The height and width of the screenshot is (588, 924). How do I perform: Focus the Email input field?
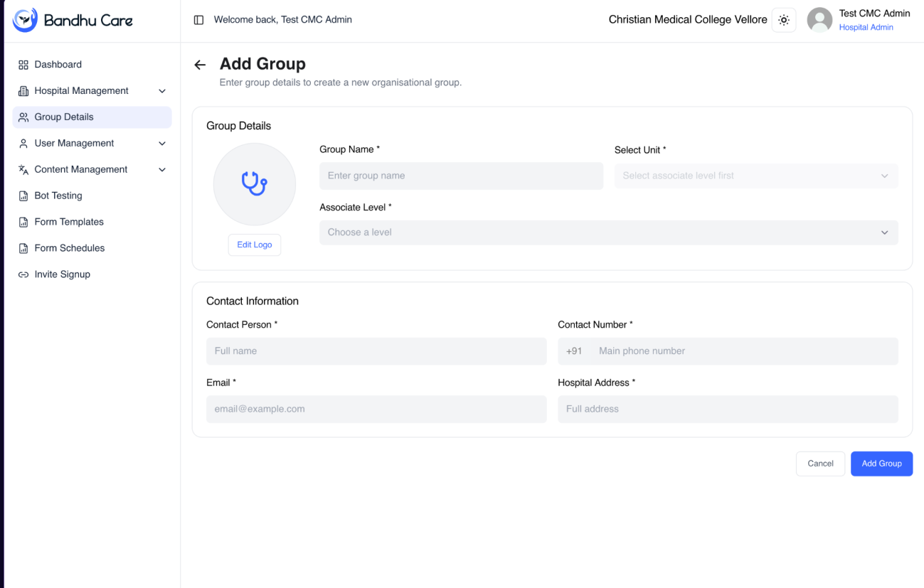pyautogui.click(x=376, y=410)
